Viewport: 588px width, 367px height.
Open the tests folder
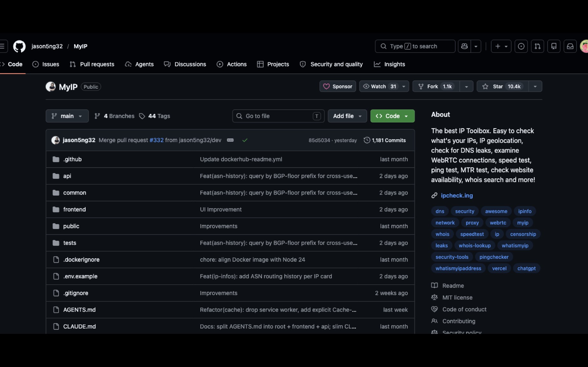click(70, 243)
